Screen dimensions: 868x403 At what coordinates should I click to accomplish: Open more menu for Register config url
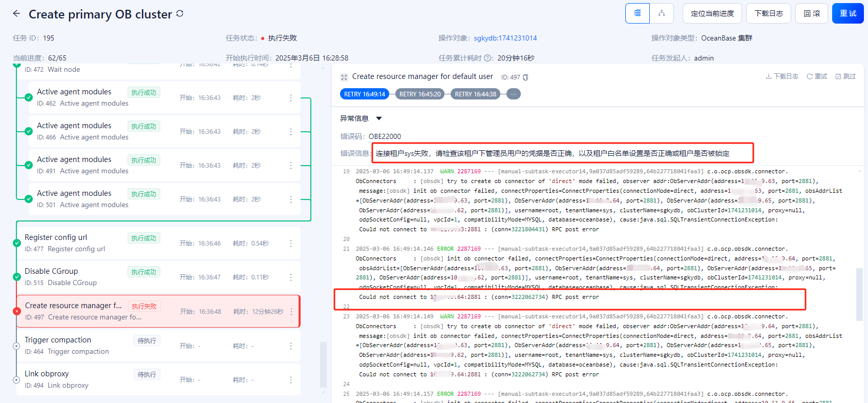pyautogui.click(x=291, y=244)
